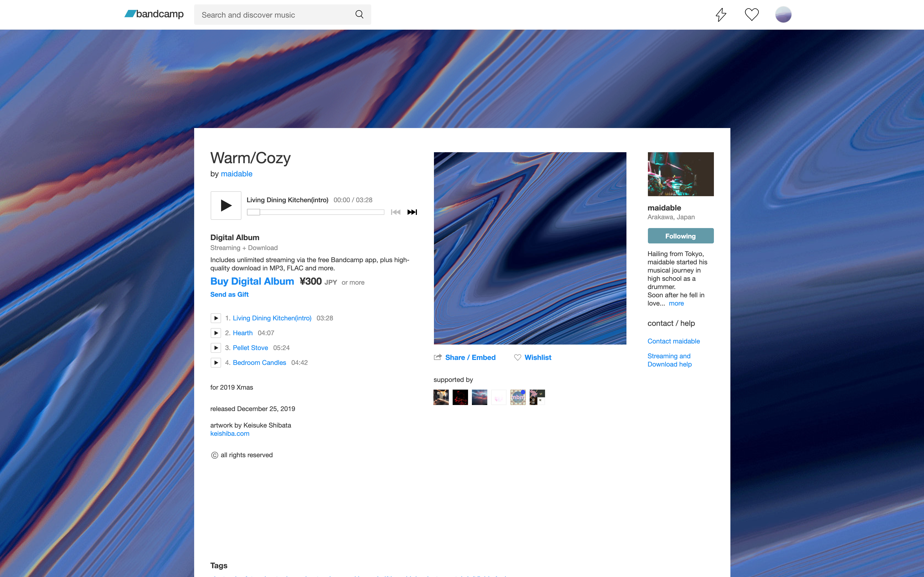Screen dimensions: 924x577
Task: Click the Bandcamp logo
Action: coord(154,15)
